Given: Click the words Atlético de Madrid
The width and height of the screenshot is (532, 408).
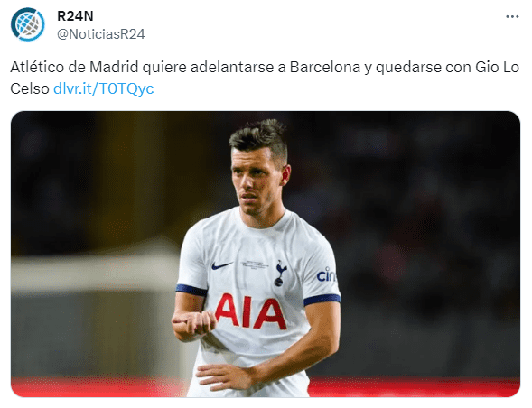Looking at the screenshot, I should 74,67.
